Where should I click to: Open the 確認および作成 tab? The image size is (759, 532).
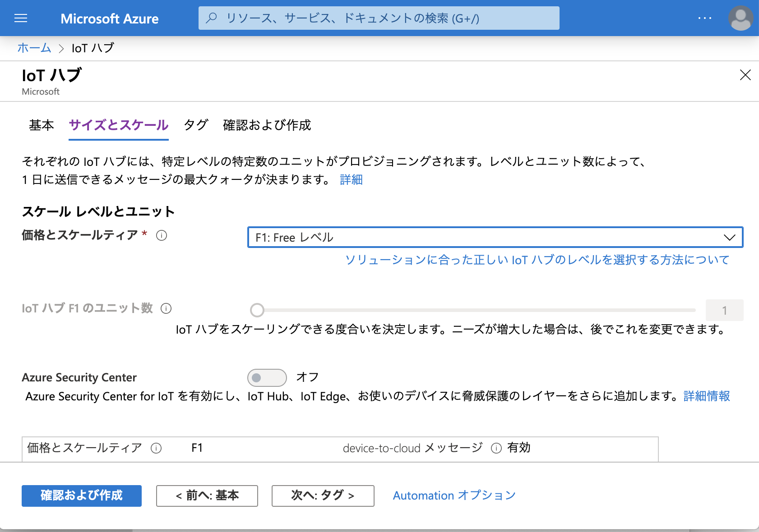267,125
